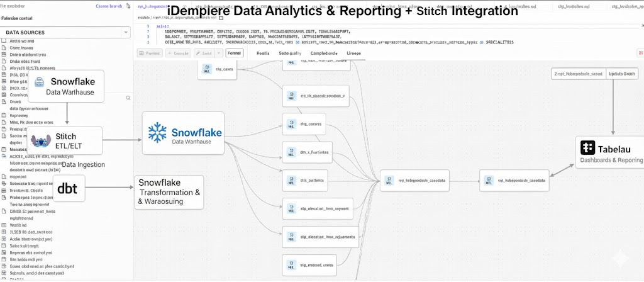Click the icon beside 'Sebecake lraqr:quict te'

tap(4, 184)
